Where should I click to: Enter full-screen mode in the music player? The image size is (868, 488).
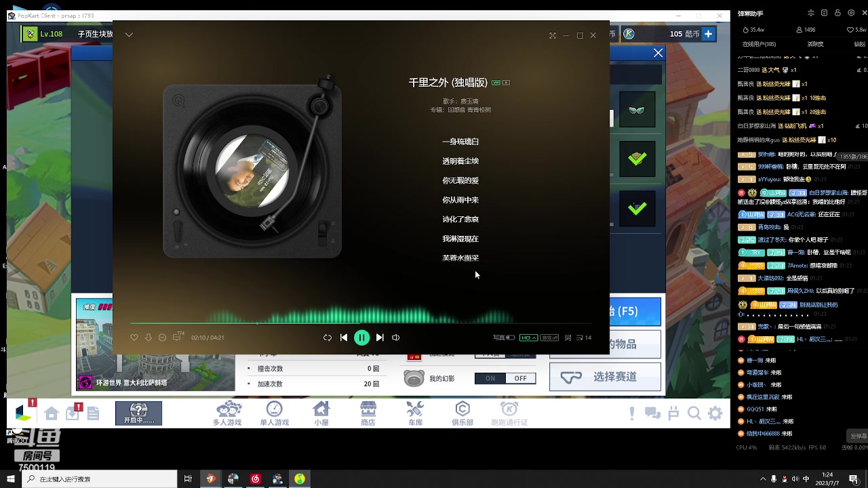pyautogui.click(x=553, y=35)
